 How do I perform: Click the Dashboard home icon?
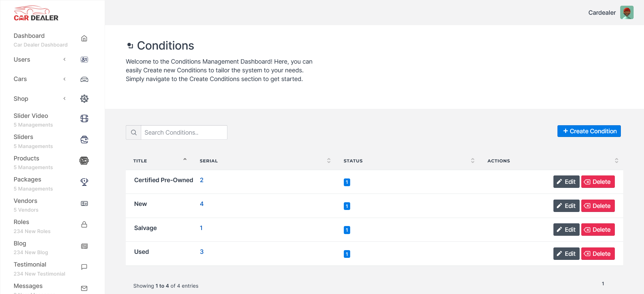tap(84, 39)
